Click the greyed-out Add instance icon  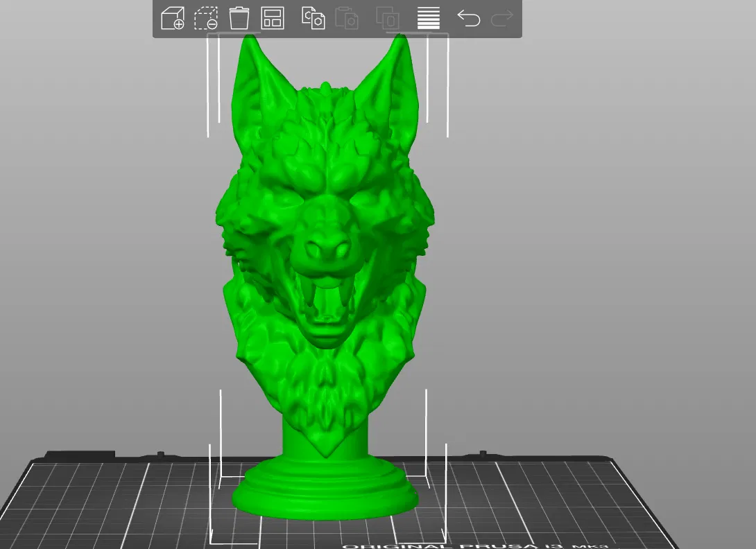pos(388,18)
